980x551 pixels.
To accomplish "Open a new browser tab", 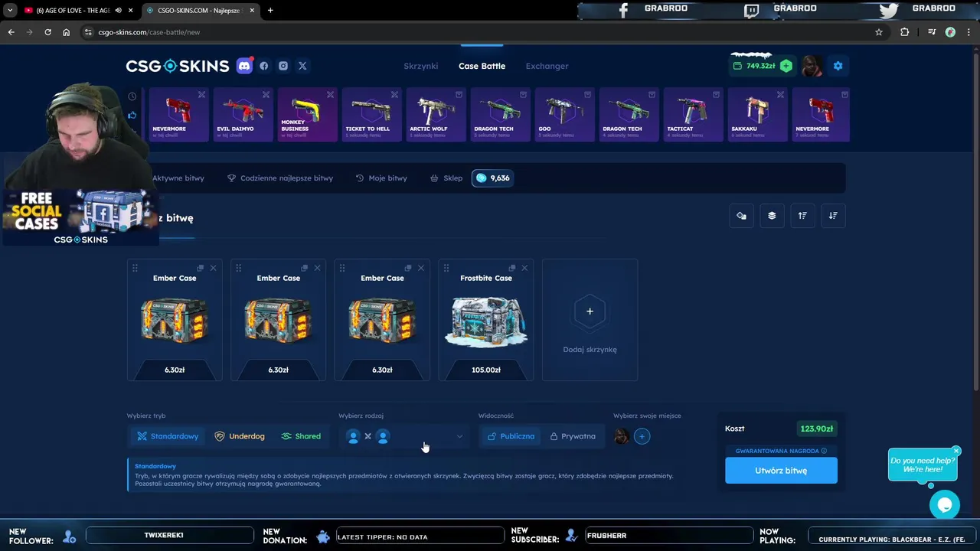I will point(270,10).
